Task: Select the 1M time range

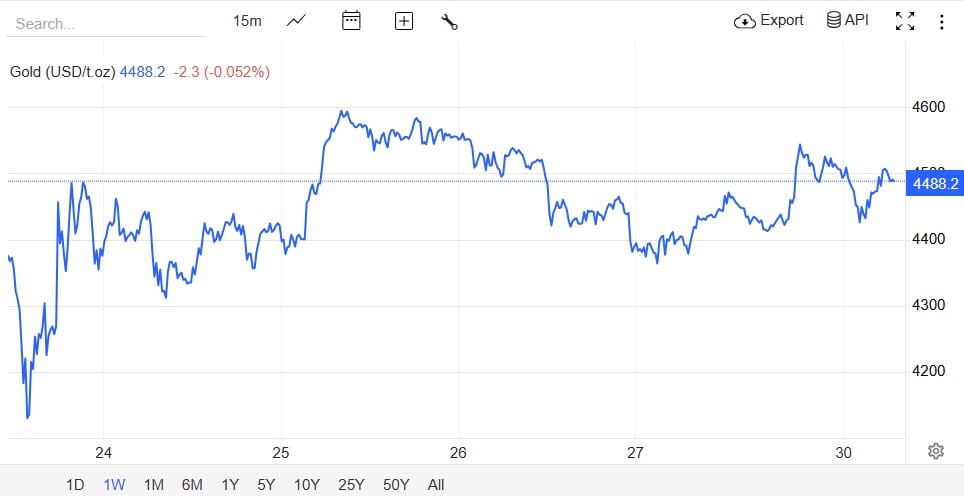Action: click(x=153, y=485)
